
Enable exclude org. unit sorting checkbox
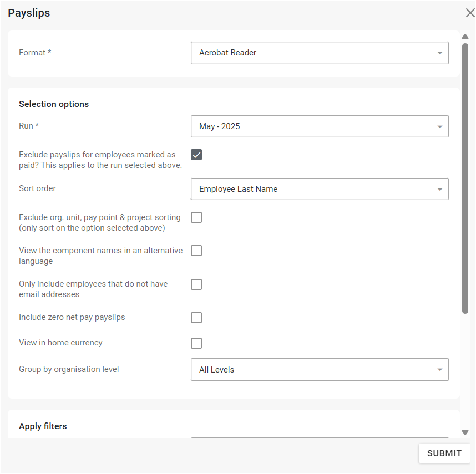196,217
